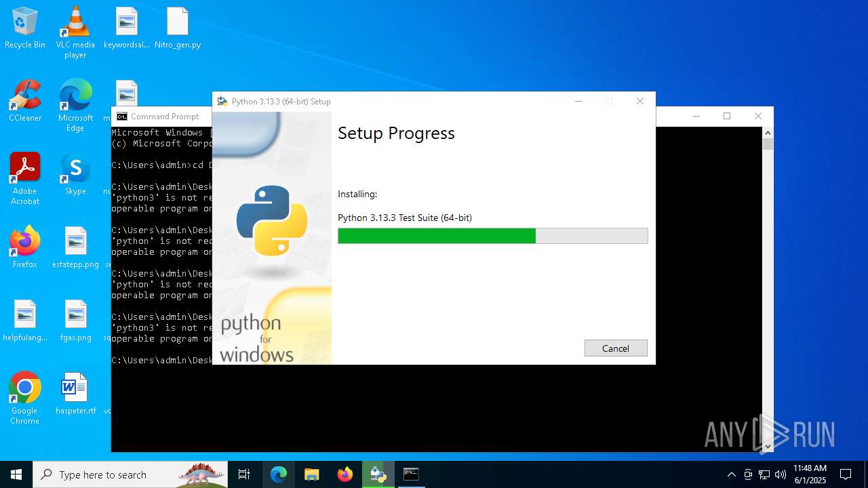Click Command Prompt title bar icon
This screenshot has width=868, height=488.
122,117
